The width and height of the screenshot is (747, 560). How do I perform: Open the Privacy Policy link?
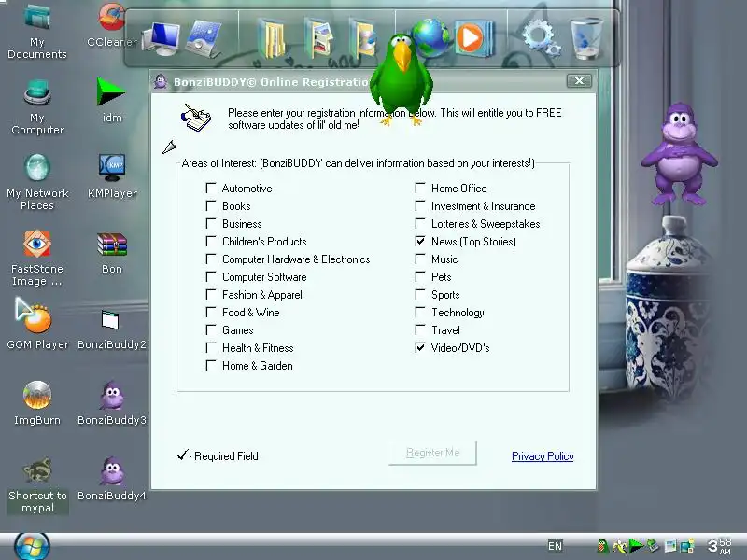(543, 456)
